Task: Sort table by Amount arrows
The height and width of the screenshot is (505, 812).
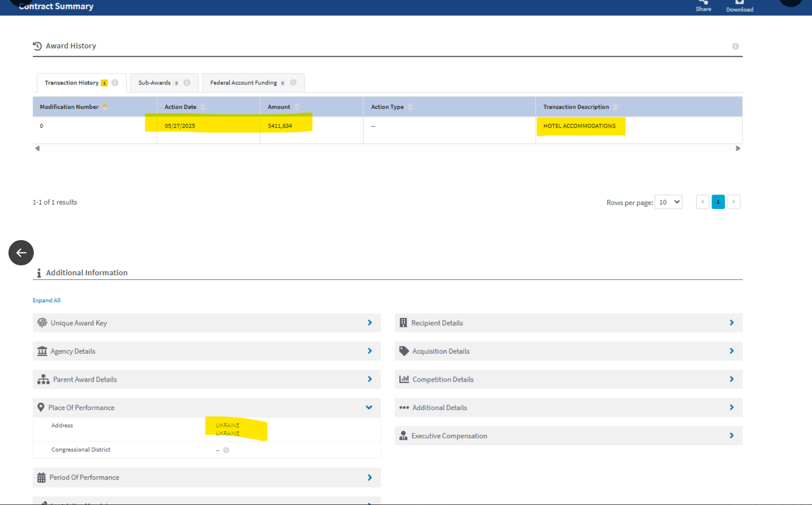Action: [x=296, y=107]
